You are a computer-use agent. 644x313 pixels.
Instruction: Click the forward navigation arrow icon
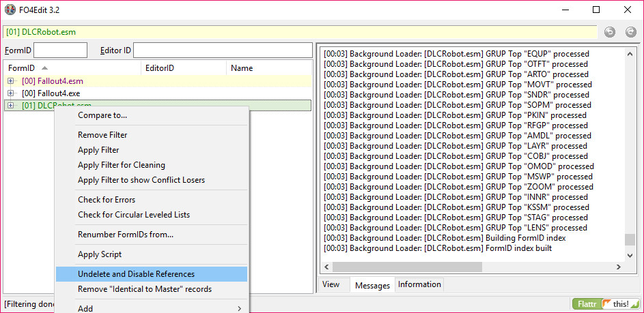click(630, 33)
